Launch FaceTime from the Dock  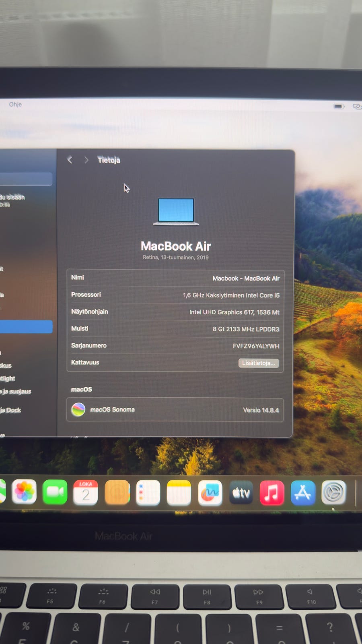[x=55, y=492]
